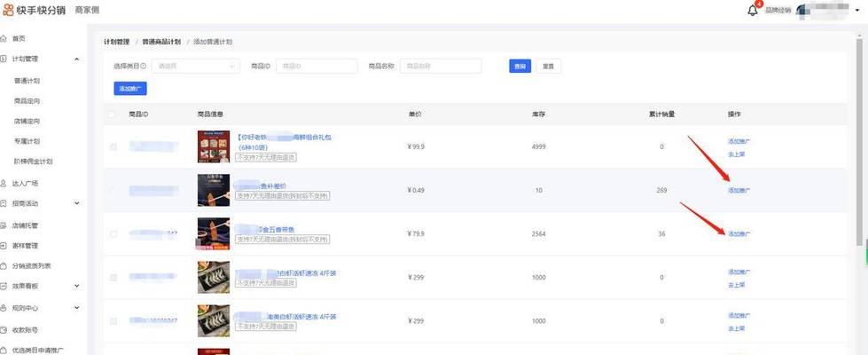This screenshot has width=868, height=355.
Task: Click the thumbnail of the ¥0.49 product
Action: [214, 191]
